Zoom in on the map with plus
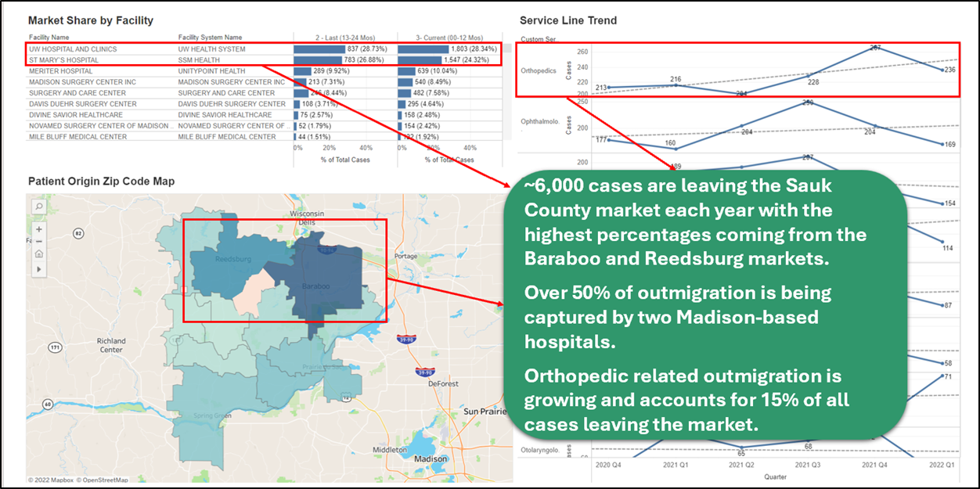 pos(39,229)
